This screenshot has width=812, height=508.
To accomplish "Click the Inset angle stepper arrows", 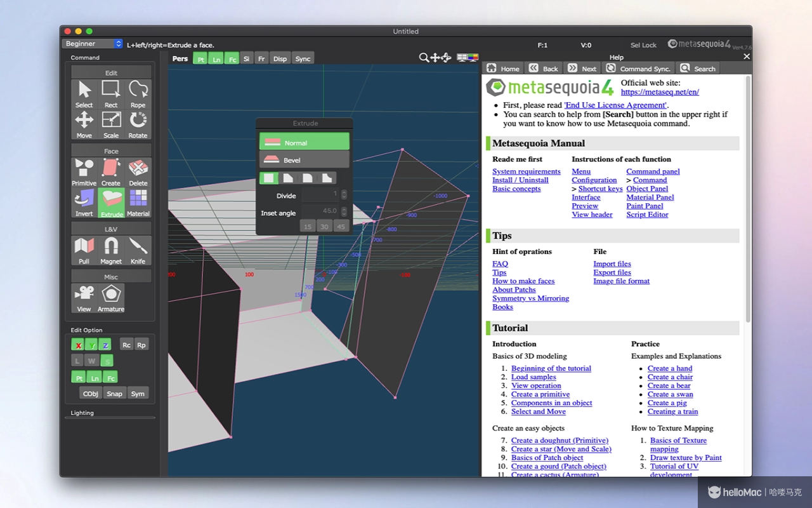I will (344, 211).
